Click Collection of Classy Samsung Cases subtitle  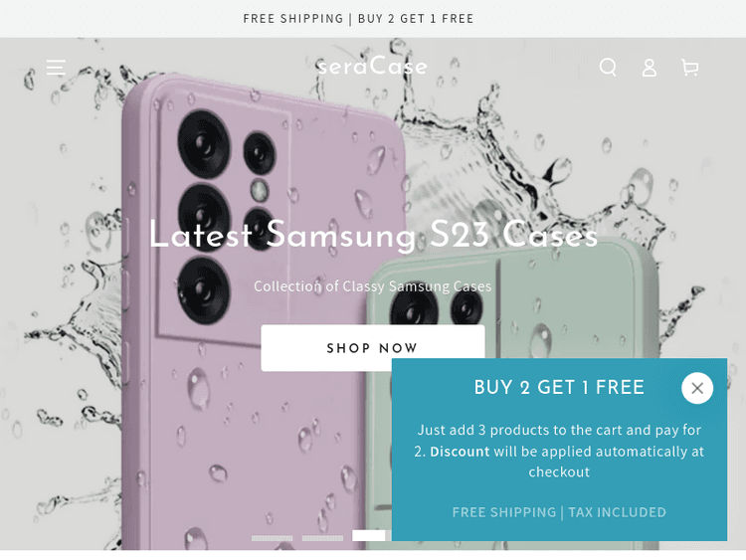point(373,285)
